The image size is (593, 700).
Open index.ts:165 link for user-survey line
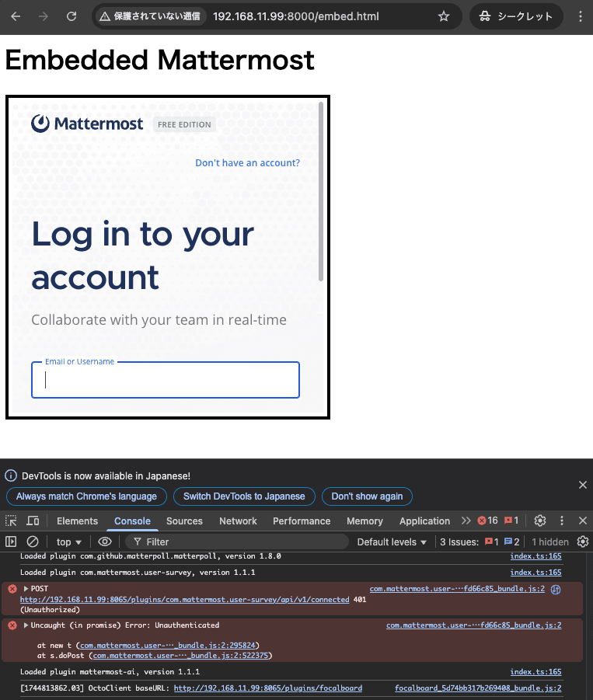535,573
